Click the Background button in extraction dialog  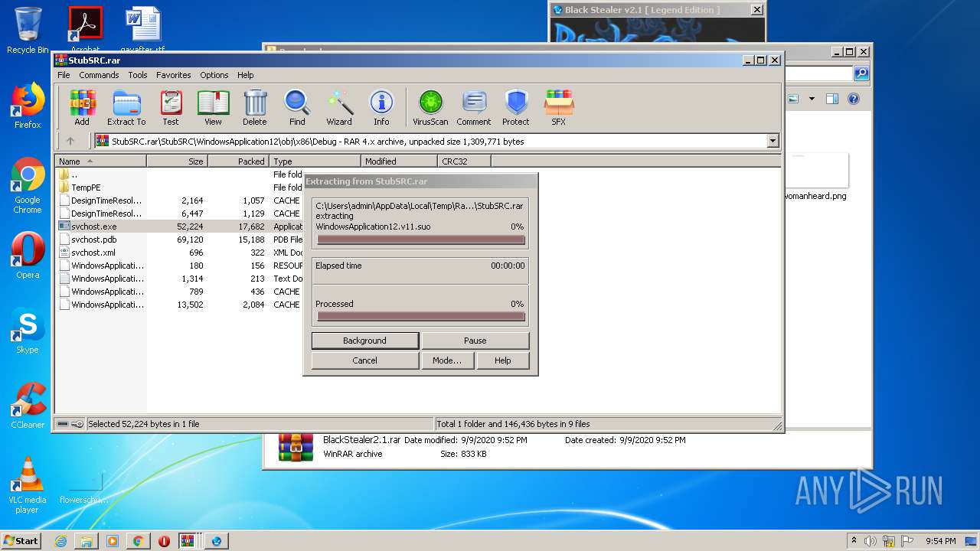click(x=365, y=341)
